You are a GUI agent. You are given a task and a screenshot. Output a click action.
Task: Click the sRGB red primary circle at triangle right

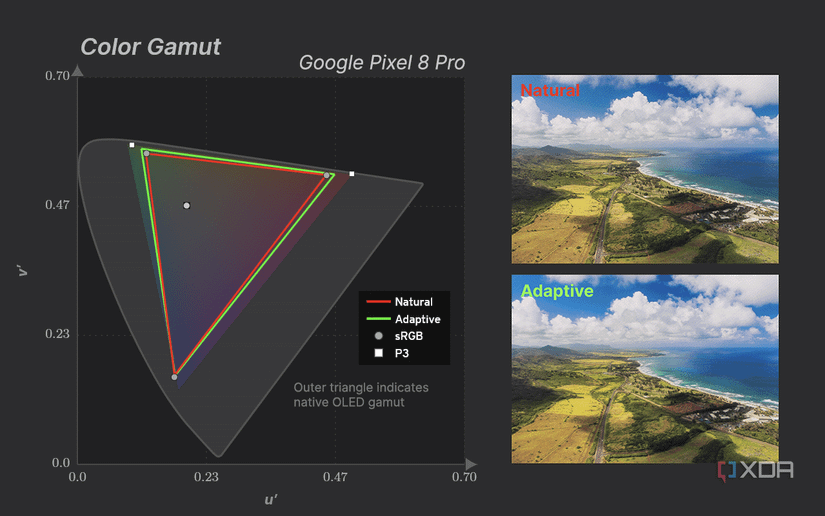pyautogui.click(x=327, y=175)
